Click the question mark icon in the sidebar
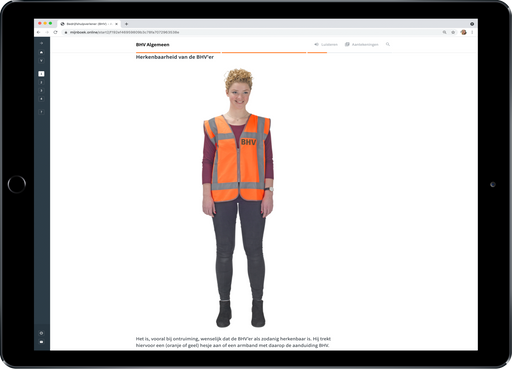Image resolution: width=512 pixels, height=369 pixels. 41,112
